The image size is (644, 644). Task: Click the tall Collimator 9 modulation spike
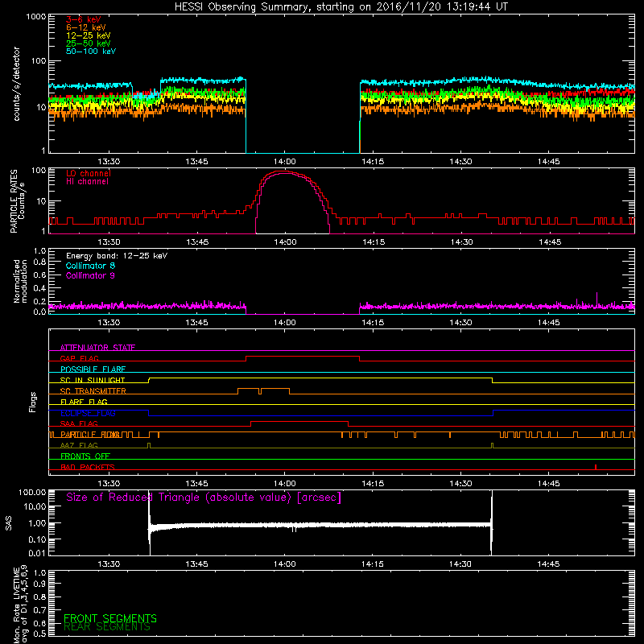tap(597, 299)
